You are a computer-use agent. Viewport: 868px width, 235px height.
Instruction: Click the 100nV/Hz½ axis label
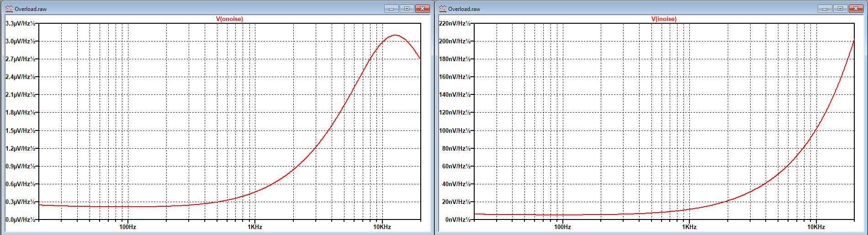coord(455,131)
